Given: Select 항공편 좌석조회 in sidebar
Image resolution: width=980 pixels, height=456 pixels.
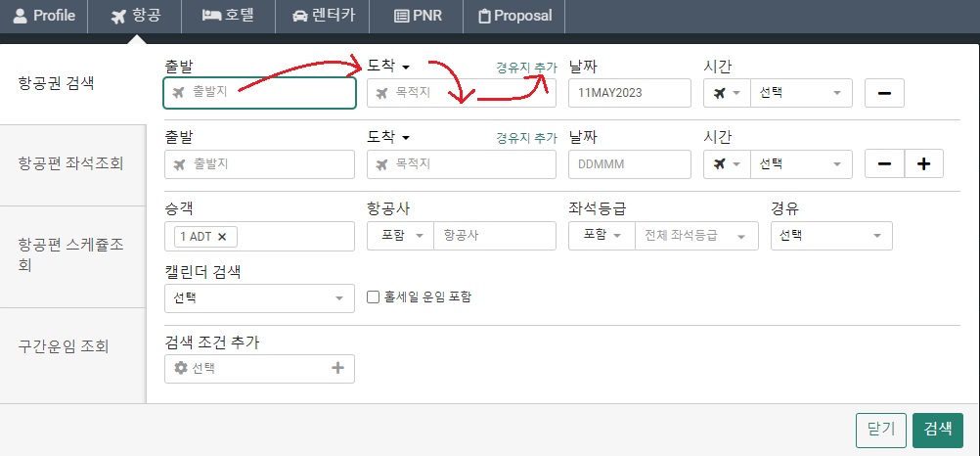Looking at the screenshot, I should [x=71, y=163].
